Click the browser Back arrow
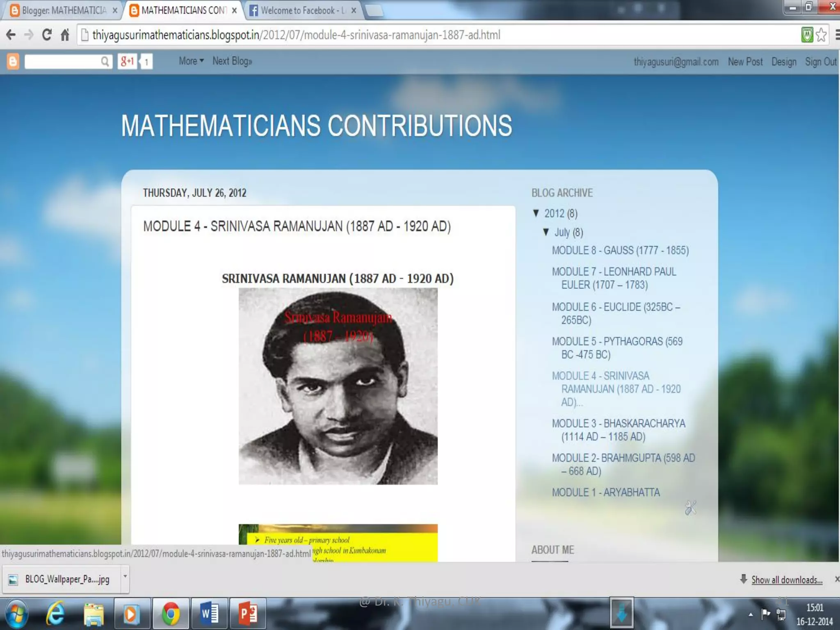 [11, 35]
